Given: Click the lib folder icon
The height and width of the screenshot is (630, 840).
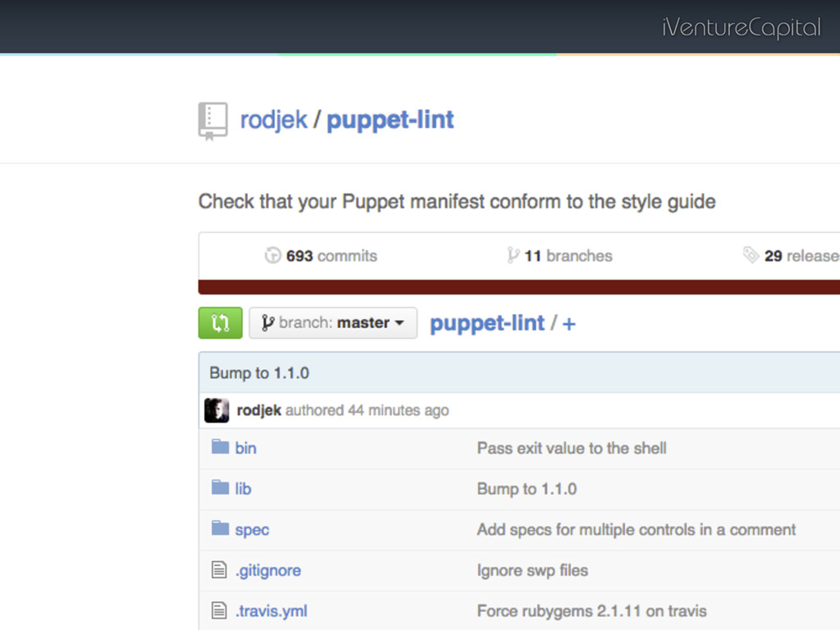Looking at the screenshot, I should click(x=220, y=487).
